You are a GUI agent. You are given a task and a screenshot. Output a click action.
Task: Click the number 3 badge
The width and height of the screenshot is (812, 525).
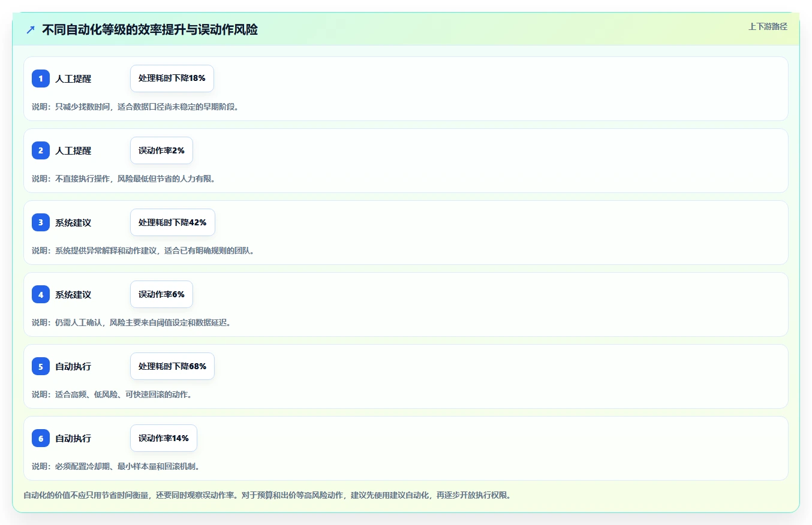(x=41, y=222)
